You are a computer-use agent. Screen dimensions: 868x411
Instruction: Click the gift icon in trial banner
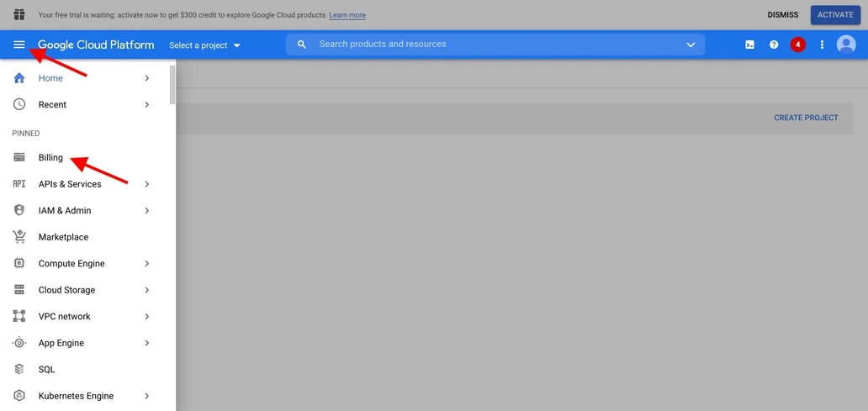click(19, 14)
